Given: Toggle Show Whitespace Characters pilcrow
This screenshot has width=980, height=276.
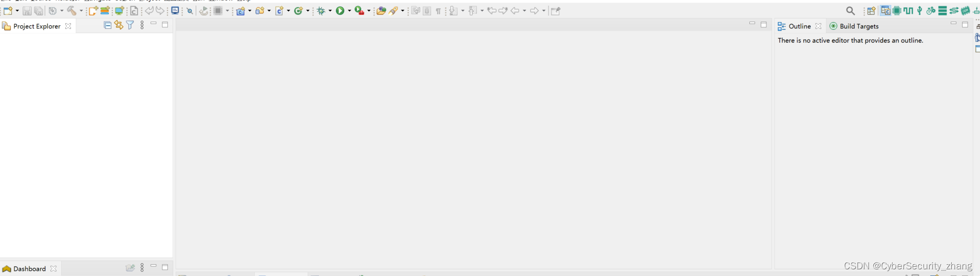Looking at the screenshot, I should (438, 11).
